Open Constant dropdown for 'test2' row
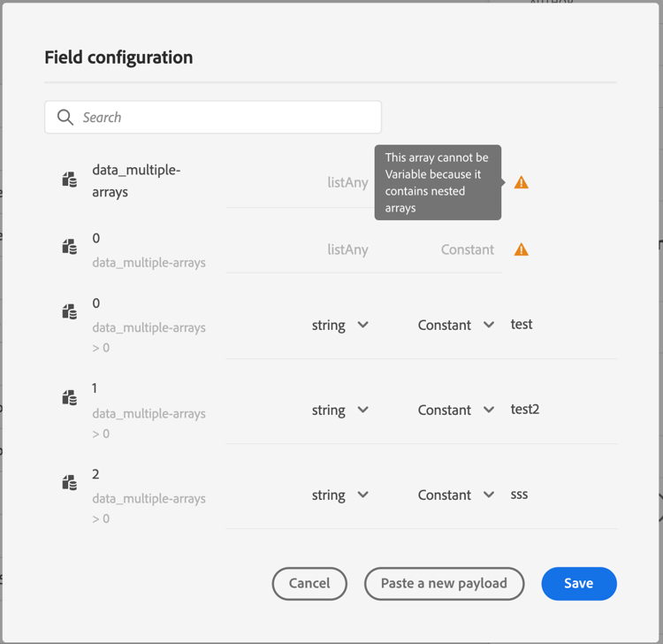 (455, 410)
